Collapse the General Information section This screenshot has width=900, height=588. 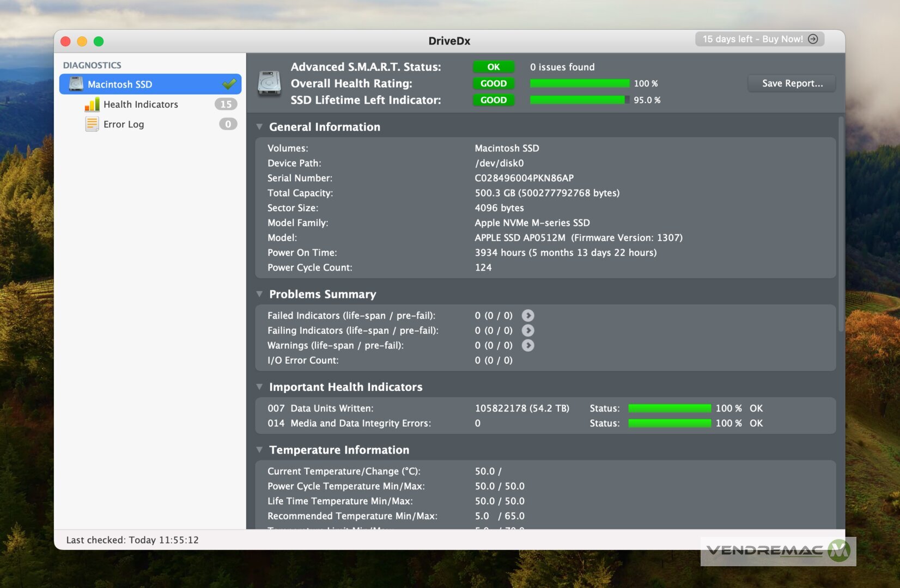[260, 127]
